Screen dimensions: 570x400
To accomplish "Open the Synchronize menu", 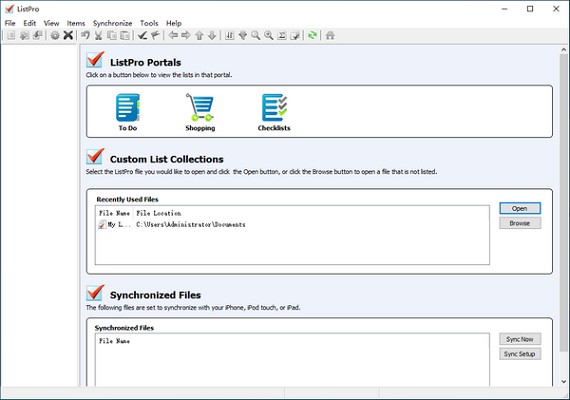I will tap(112, 23).
